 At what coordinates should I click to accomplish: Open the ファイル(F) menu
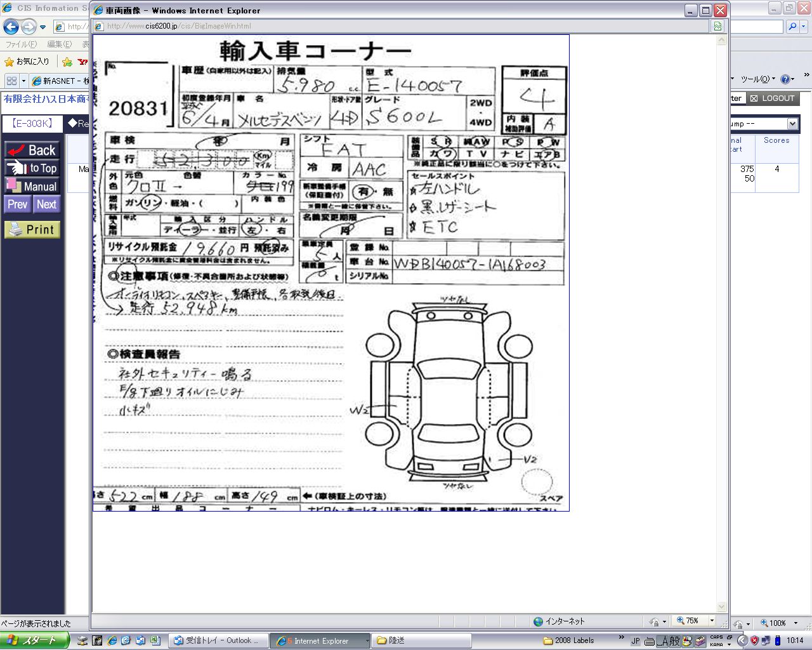(21, 44)
